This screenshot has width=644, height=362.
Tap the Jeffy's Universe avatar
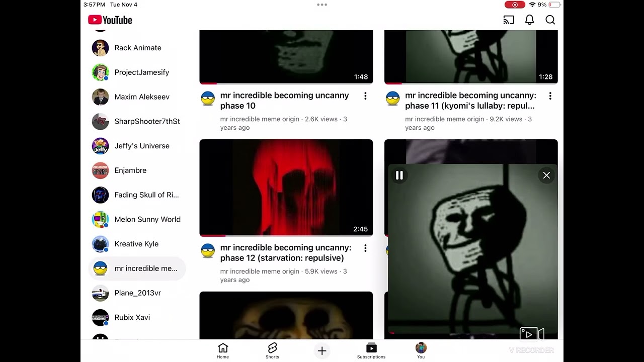[x=100, y=146]
